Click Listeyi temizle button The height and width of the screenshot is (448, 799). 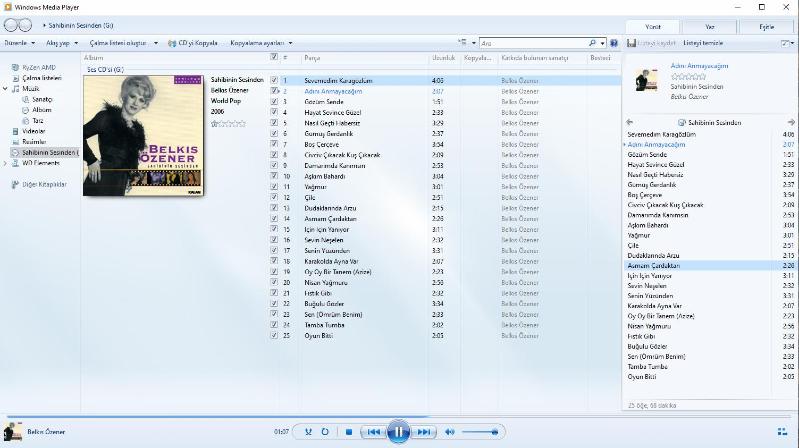703,43
